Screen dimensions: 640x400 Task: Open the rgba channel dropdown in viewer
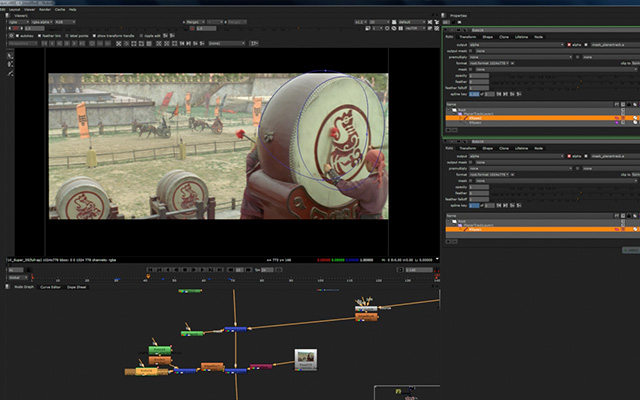[x=19, y=22]
